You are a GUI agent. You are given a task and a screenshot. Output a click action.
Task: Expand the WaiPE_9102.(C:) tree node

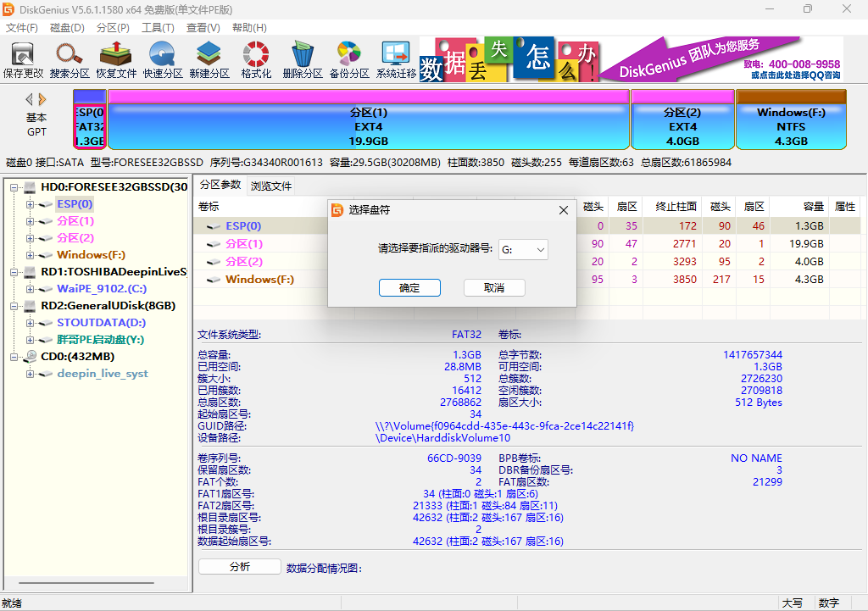click(x=30, y=289)
